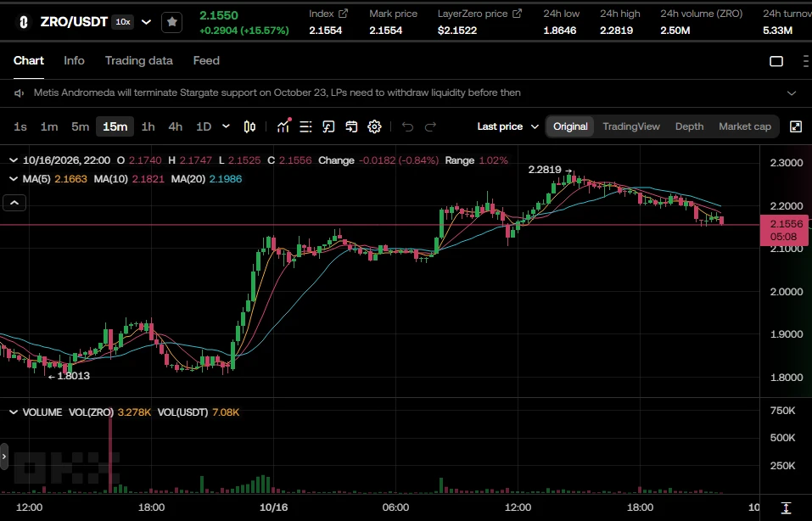
Task: Switch to the Info tab
Action: [x=74, y=60]
